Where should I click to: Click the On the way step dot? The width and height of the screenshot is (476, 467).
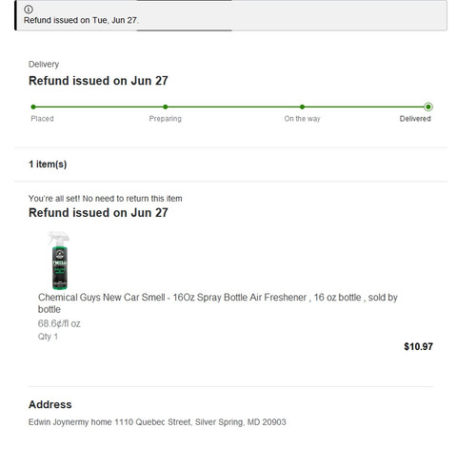302,107
